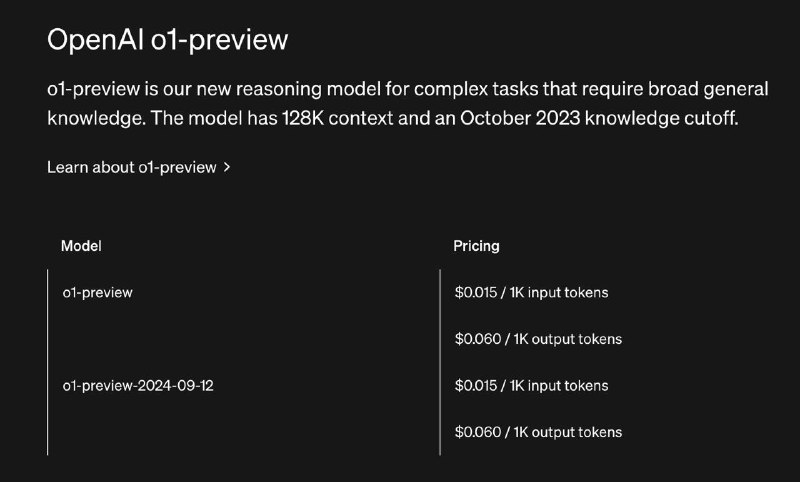800x482 pixels.
Task: Select the o1-preview model row name
Action: [97, 292]
